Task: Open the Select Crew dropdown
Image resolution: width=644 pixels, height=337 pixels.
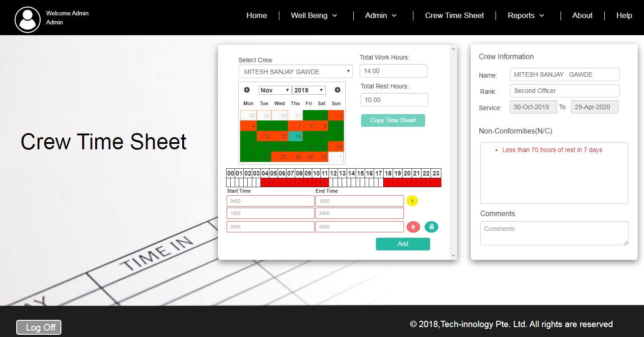Action: click(x=295, y=72)
